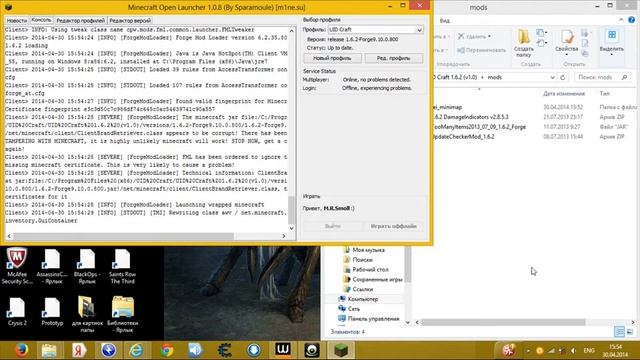Click Выделить in the Explorer ribbon
The width and height of the screenshot is (640, 360).
tap(611, 42)
